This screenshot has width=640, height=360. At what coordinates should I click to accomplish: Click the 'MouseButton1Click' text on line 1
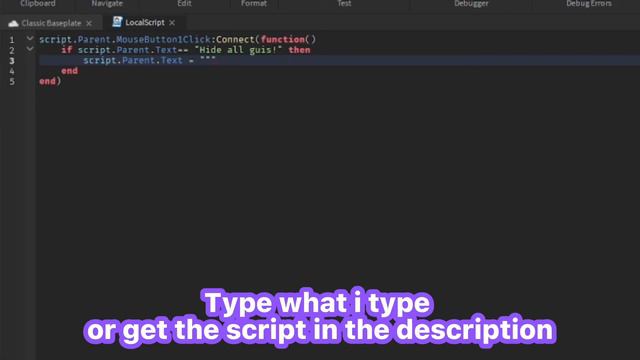click(x=163, y=40)
